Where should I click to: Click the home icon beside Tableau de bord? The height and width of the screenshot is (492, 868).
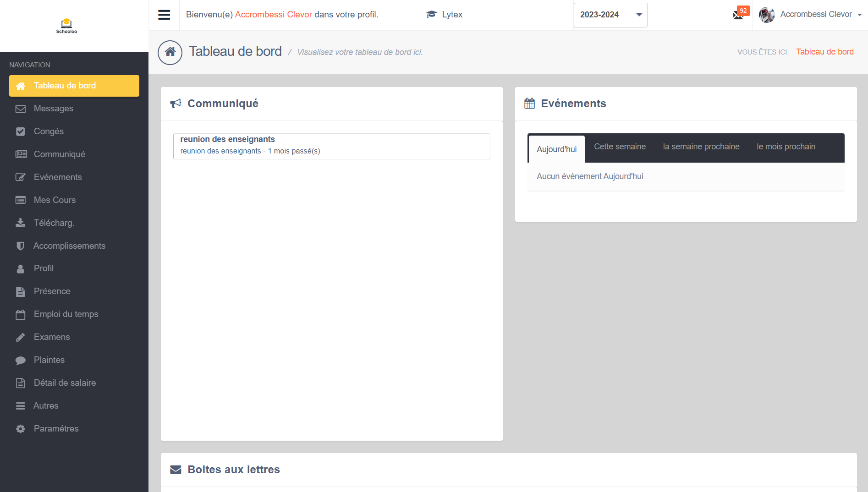(x=170, y=52)
